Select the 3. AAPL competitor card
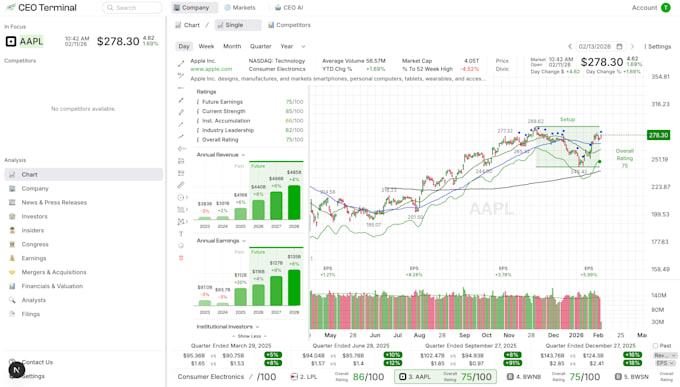Image resolution: width=680 pixels, height=387 pixels. 445,377
